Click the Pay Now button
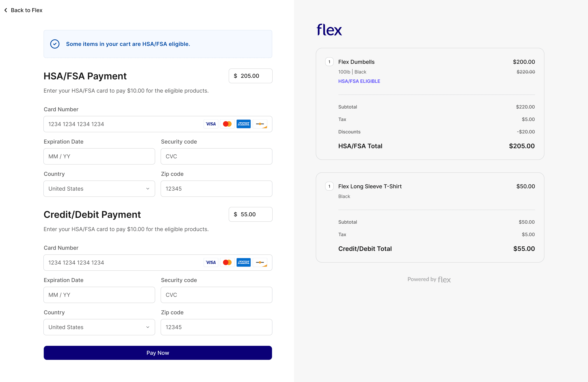588x382 pixels. (158, 353)
